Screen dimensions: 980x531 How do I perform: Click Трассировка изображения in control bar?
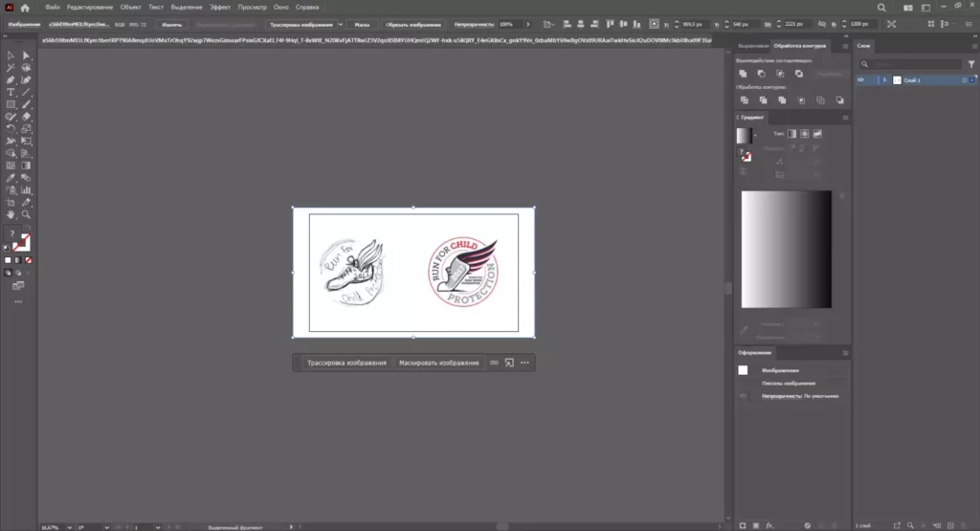pos(301,24)
